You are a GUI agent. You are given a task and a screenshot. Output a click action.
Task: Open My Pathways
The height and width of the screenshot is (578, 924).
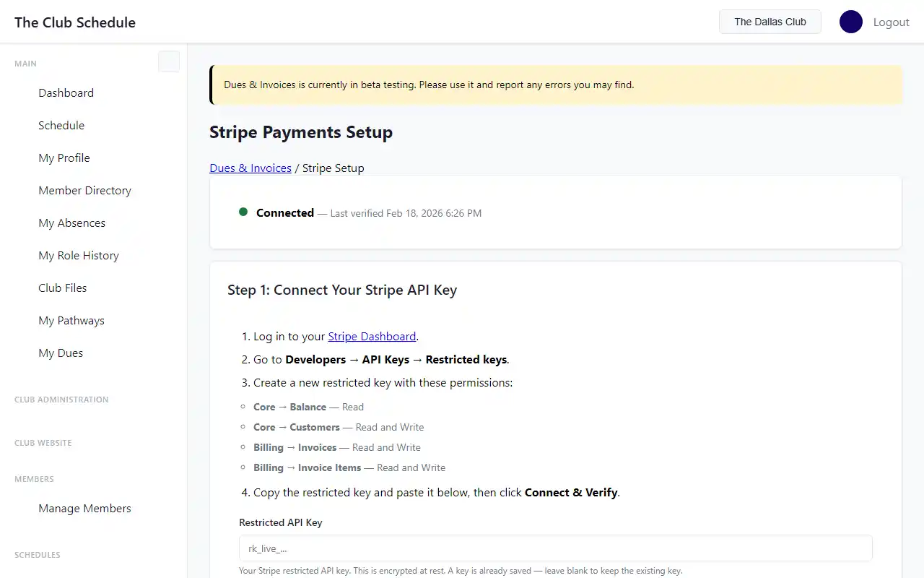point(71,320)
